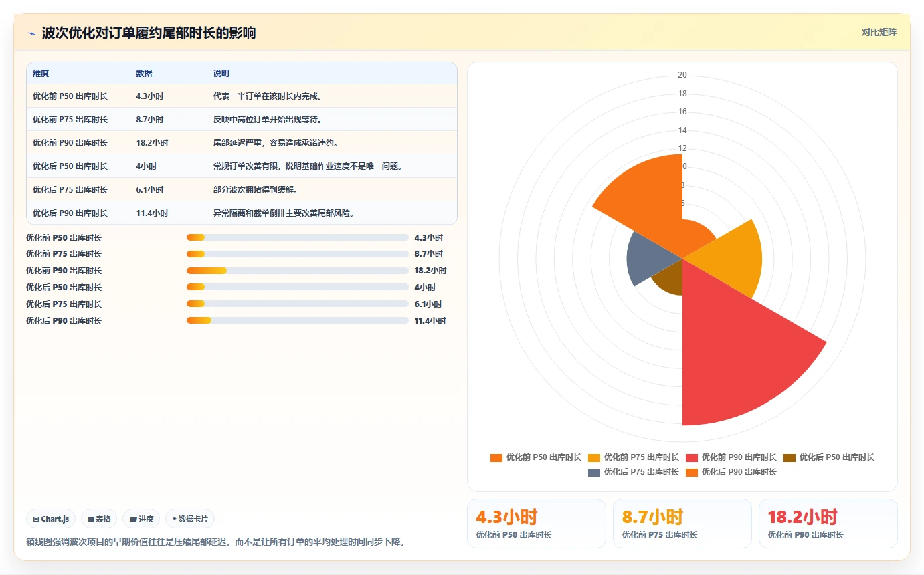This screenshot has height=575, width=924.
Task: Click the radial axis label 16
Action: 682,112
